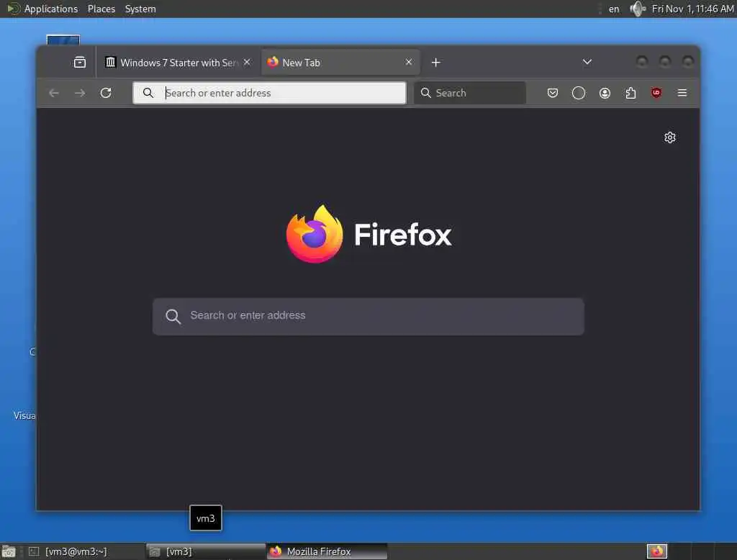Open the Applications menu
This screenshot has width=737, height=560.
51,9
